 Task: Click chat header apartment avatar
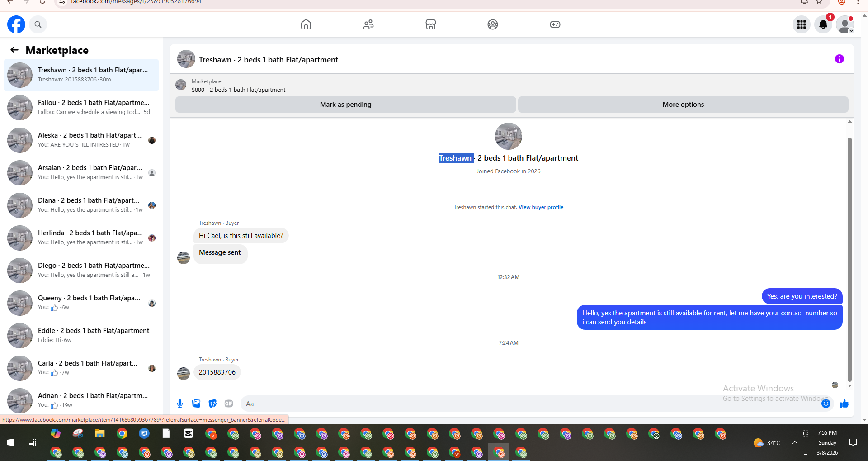[x=186, y=59]
